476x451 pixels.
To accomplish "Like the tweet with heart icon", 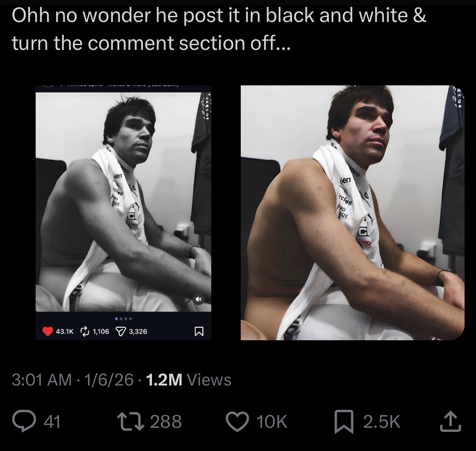I will [x=237, y=421].
